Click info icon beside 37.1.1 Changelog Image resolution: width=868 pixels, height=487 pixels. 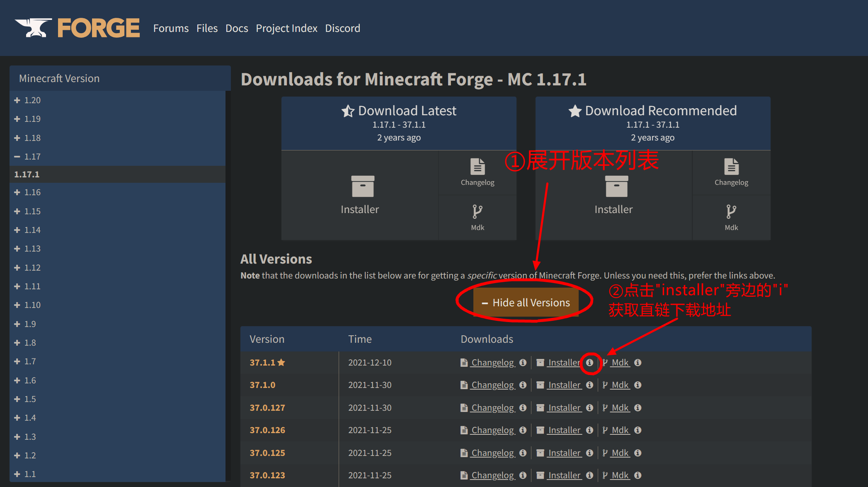(523, 363)
